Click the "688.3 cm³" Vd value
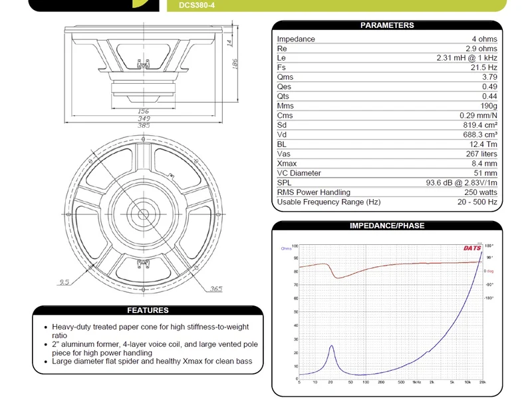This screenshot has height=404, width=532. tap(480, 134)
